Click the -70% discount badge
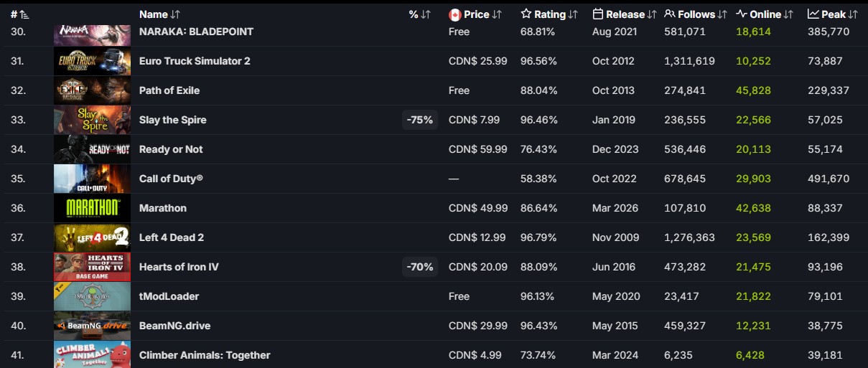The width and height of the screenshot is (868, 368). tap(420, 267)
